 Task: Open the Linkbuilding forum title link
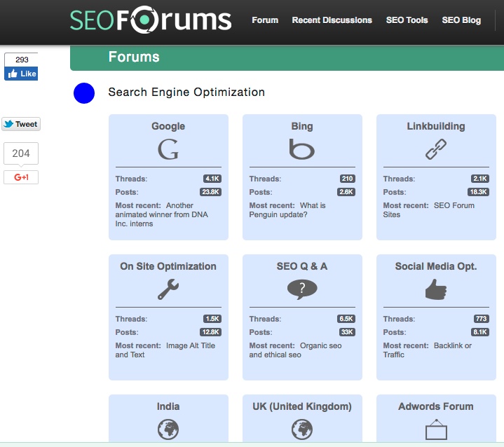point(436,127)
